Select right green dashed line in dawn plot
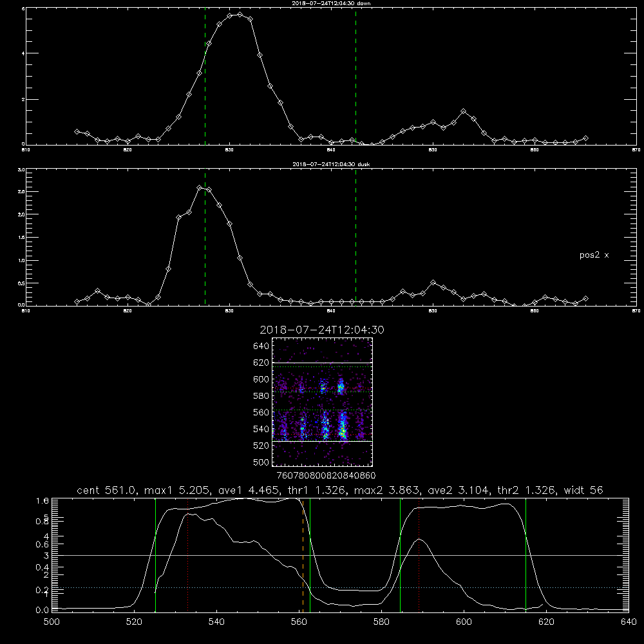Image resolution: width=644 pixels, height=644 pixels. pos(355,78)
